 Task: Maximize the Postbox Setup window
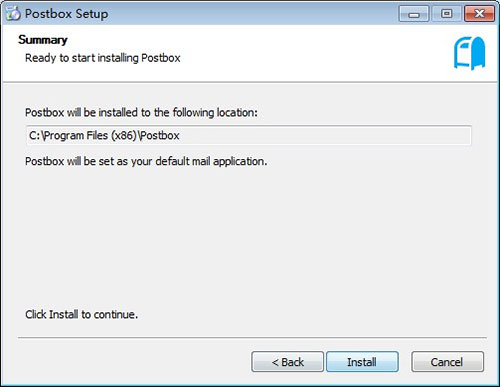tap(447, 14)
